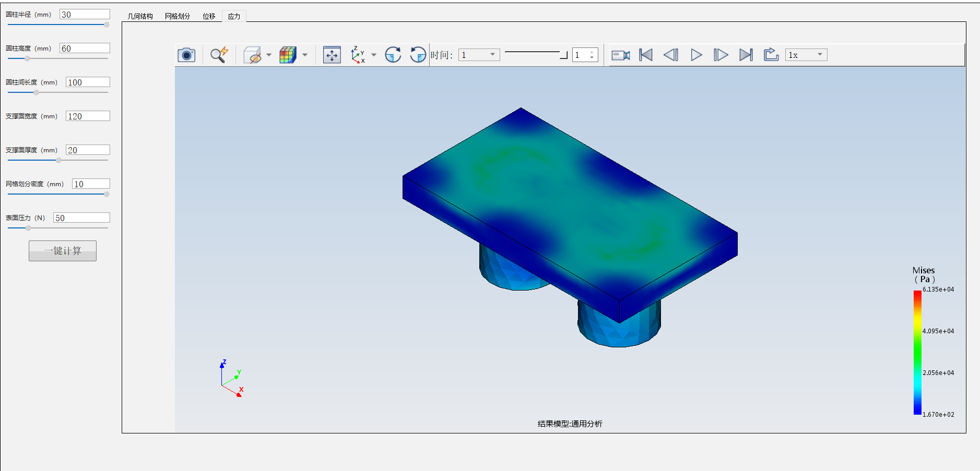Click the XYZ coordinate triad in viewport
980x471 pixels.
[231, 379]
